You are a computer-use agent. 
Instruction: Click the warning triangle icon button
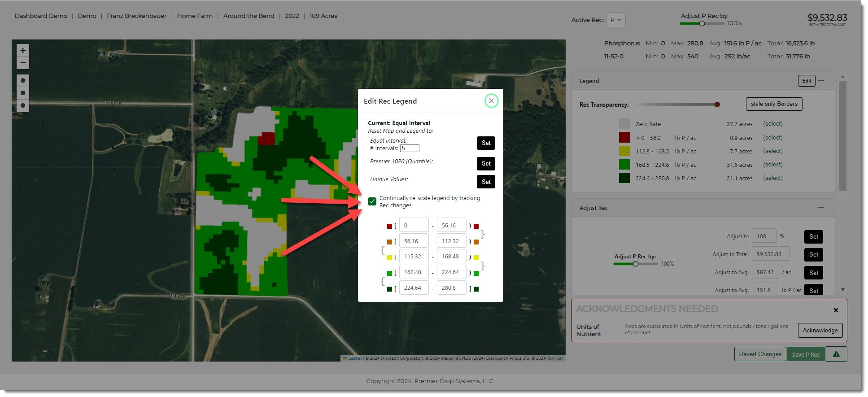tap(836, 354)
